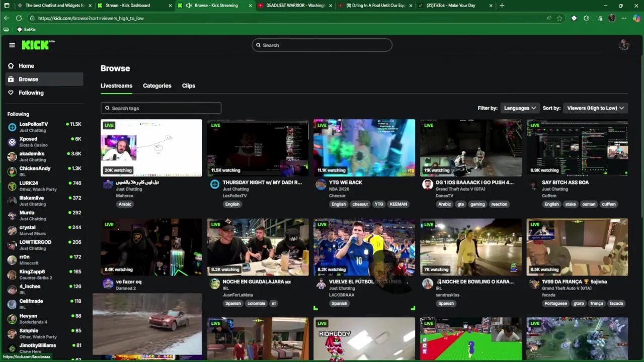This screenshot has height=362, width=644.
Task: Click Cheesur channel avatar under YTG stream
Action: pyautogui.click(x=321, y=185)
